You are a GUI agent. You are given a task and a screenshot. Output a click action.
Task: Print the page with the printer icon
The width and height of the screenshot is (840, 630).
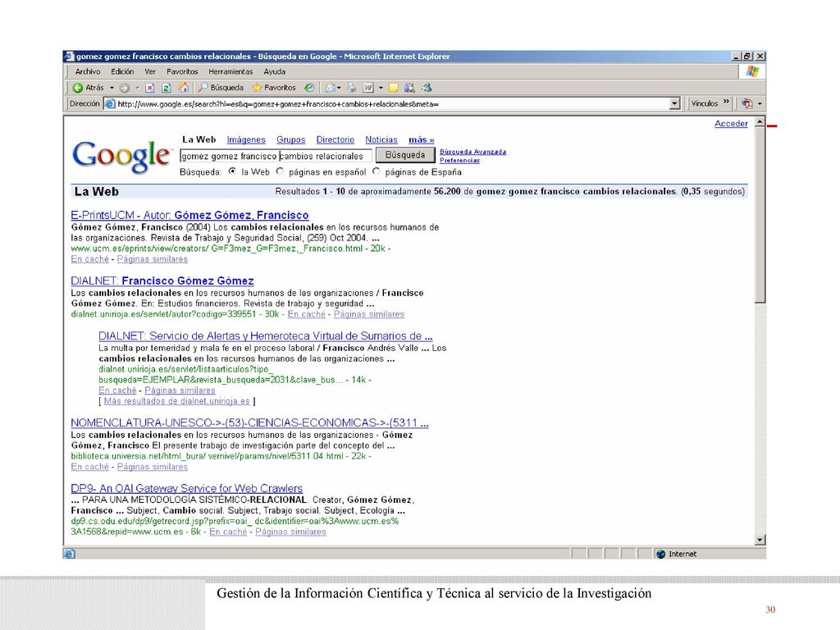(x=351, y=88)
